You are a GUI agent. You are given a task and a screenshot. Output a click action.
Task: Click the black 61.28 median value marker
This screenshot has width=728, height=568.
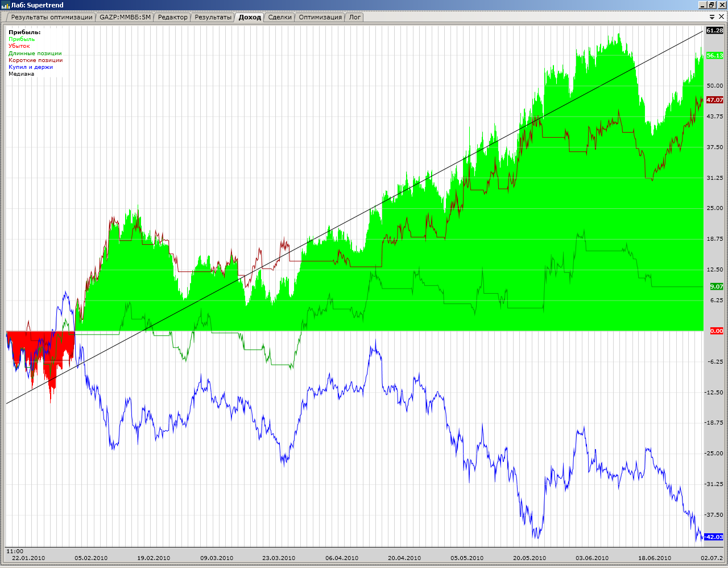click(x=715, y=31)
